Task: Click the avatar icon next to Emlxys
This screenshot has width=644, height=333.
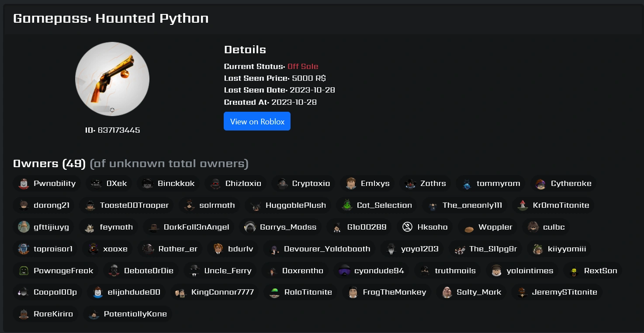Action: click(x=351, y=184)
